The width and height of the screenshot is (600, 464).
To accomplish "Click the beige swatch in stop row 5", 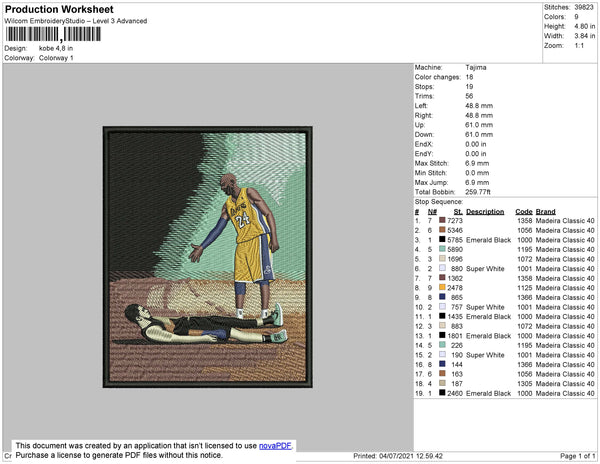I will tap(442, 259).
